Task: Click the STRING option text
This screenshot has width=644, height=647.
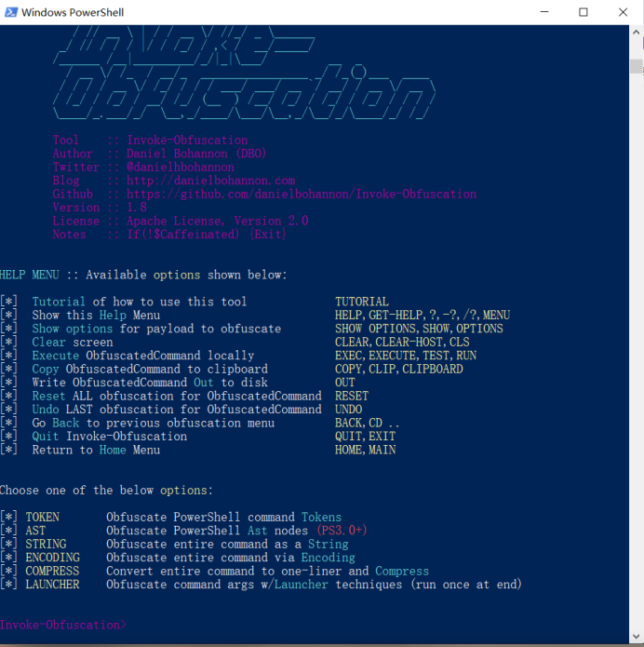Action: pos(46,544)
